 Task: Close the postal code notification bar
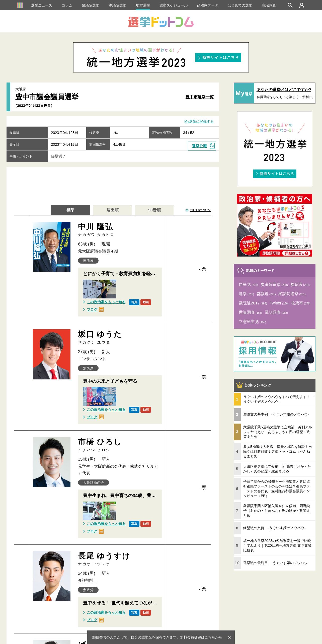tap(229, 637)
